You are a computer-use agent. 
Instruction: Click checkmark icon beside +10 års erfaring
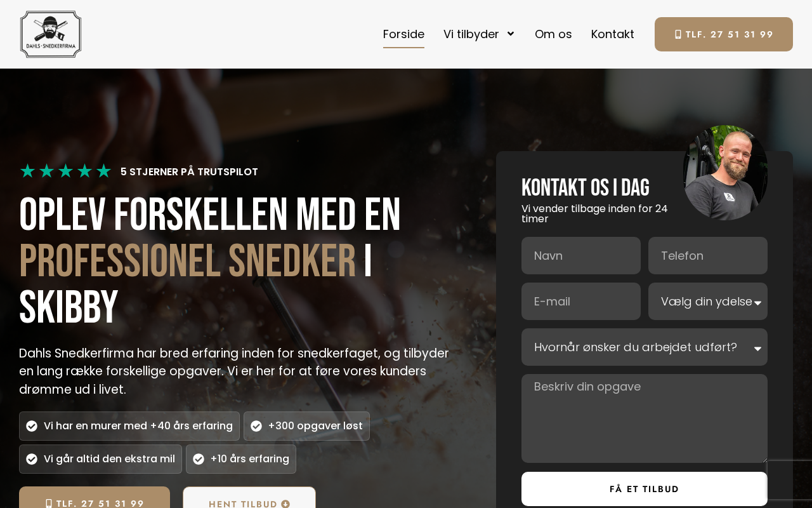click(x=199, y=459)
